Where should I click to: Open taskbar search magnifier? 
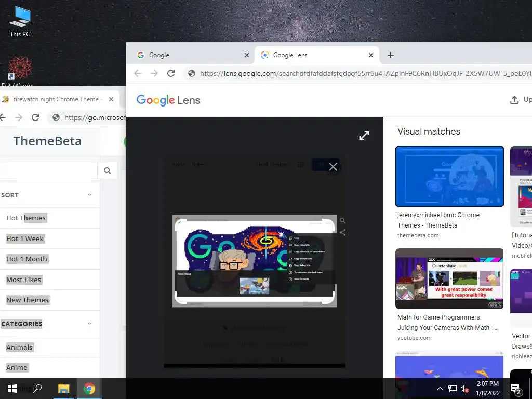(x=37, y=389)
